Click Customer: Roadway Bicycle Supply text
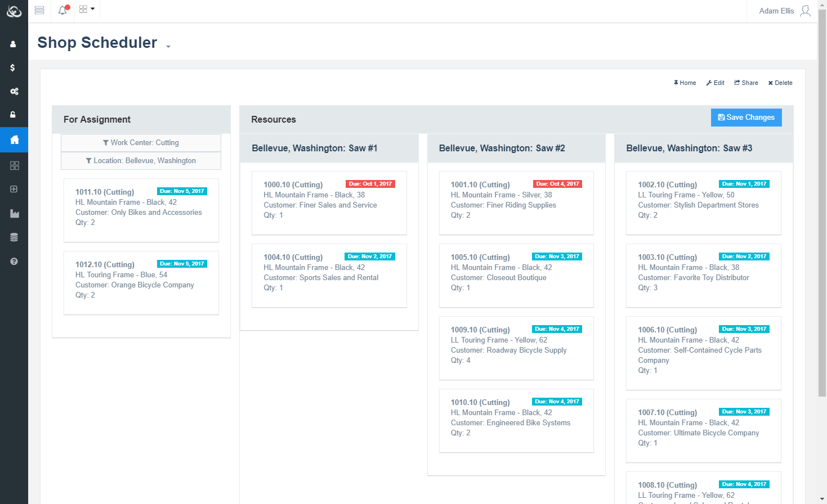The image size is (827, 504). coord(508,350)
